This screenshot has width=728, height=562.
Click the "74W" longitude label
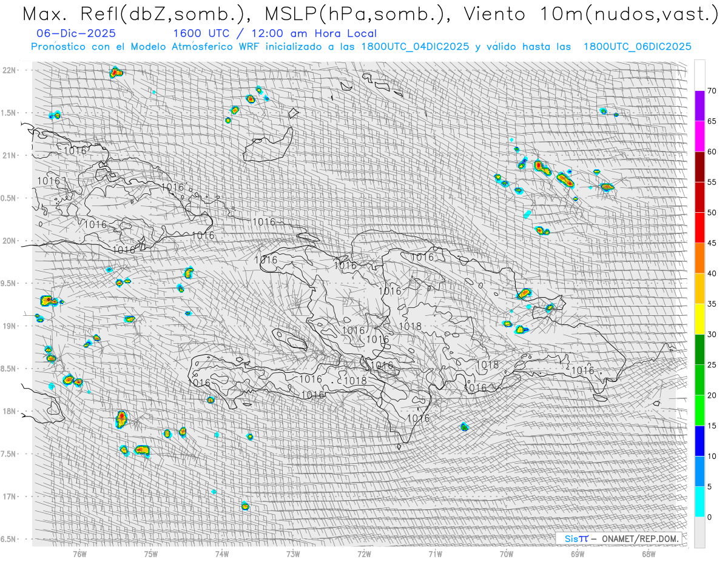pyautogui.click(x=222, y=553)
